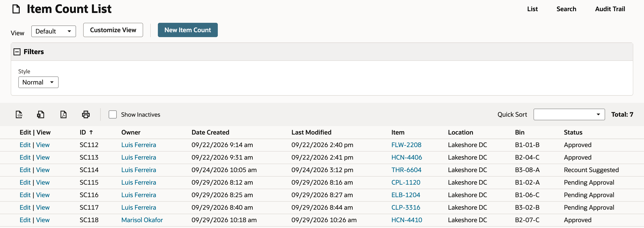Click the bin cell B3-02-B
644x228 pixels.
click(527, 207)
